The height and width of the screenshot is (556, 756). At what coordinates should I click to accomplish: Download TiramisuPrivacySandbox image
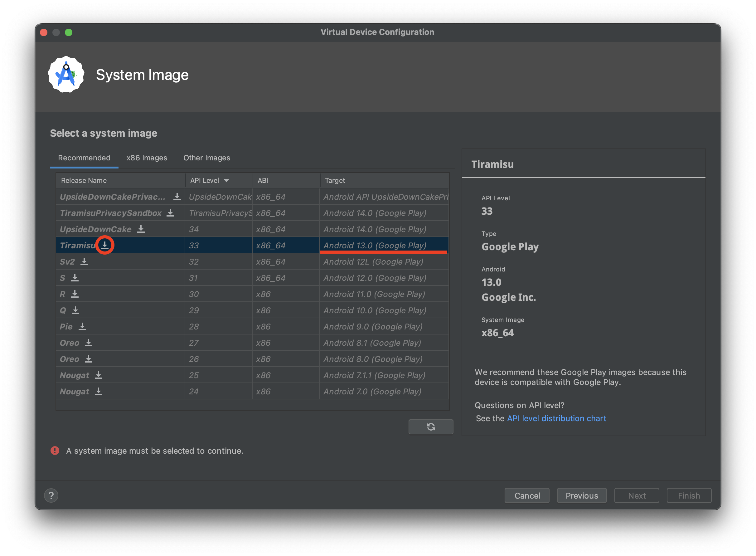[x=170, y=213]
